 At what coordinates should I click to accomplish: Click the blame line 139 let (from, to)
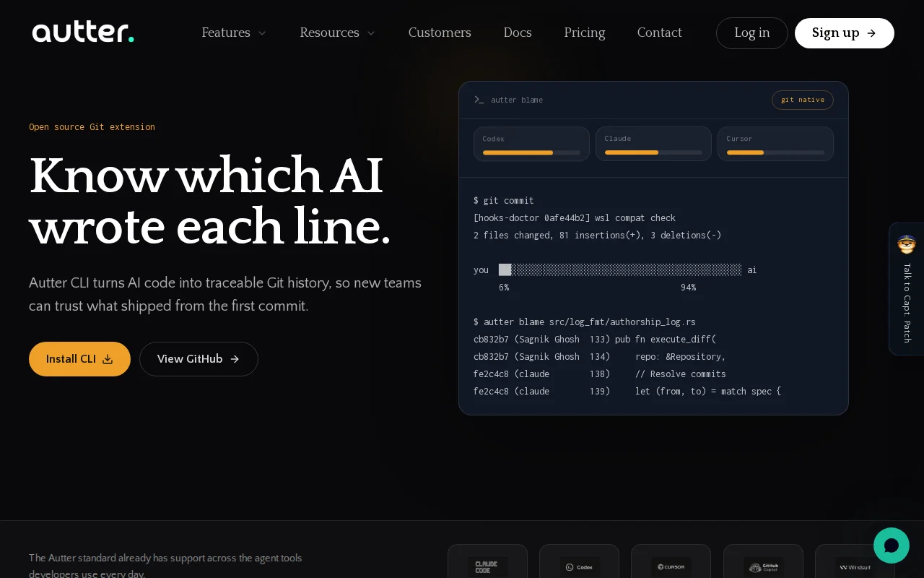627,392
